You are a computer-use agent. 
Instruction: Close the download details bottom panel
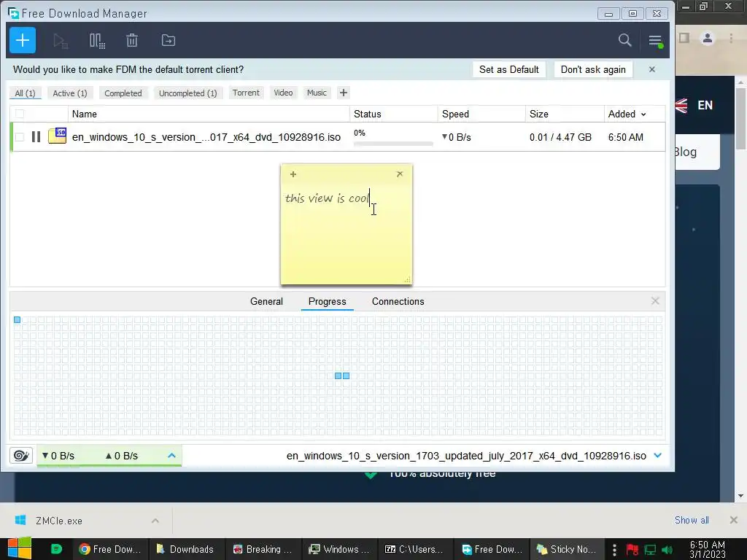(655, 301)
